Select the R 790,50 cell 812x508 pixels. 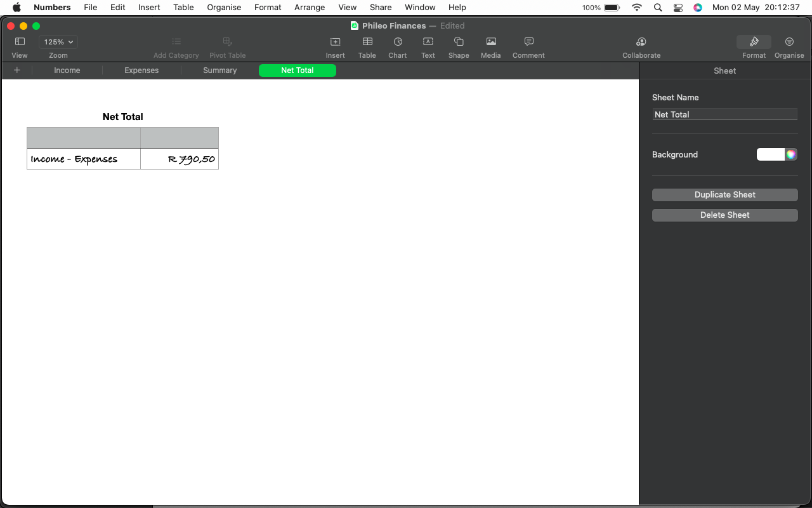180,159
